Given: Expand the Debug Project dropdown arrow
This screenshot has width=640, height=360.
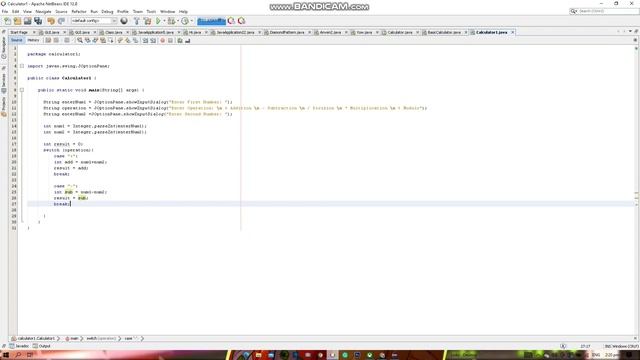Looking at the screenshot, I should pos(178,21).
